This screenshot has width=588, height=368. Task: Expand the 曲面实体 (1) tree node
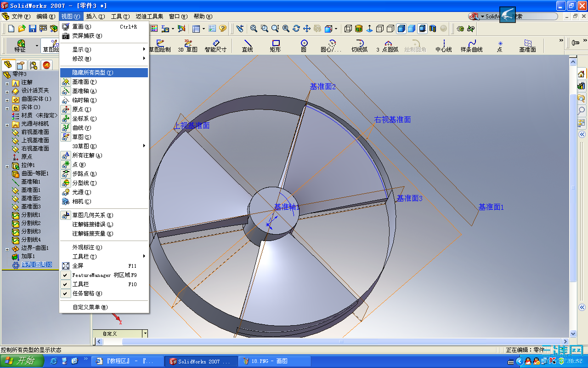pyautogui.click(x=7, y=99)
